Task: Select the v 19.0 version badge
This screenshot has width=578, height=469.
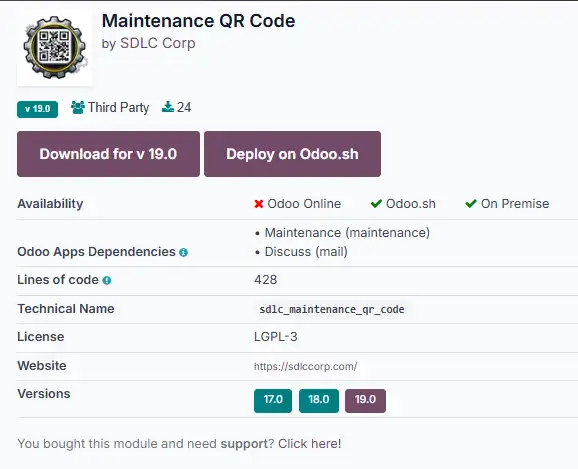Action: coord(37,109)
